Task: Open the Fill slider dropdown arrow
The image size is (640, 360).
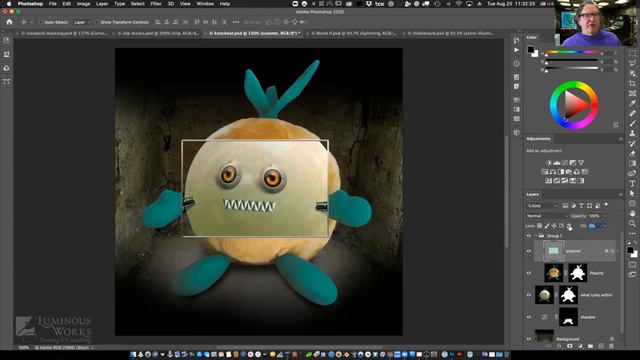Action: pos(604,226)
